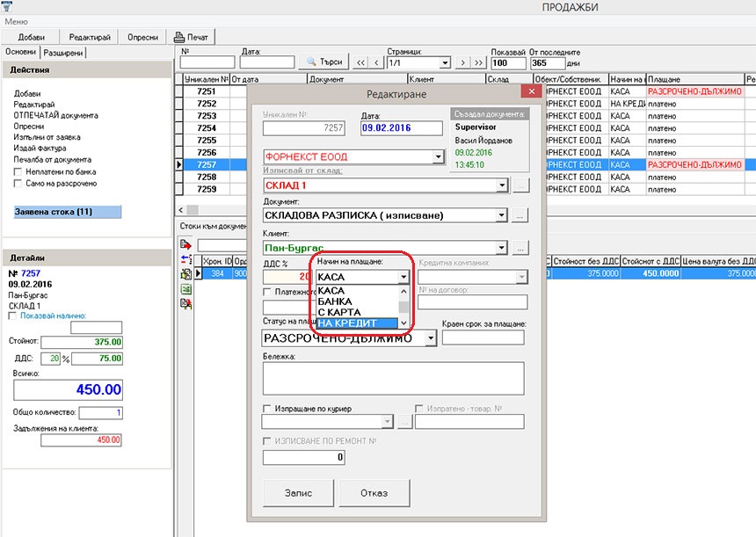Click down arrow on payment list scrollbar
Viewport: 756px width, 537px height.
pos(403,323)
